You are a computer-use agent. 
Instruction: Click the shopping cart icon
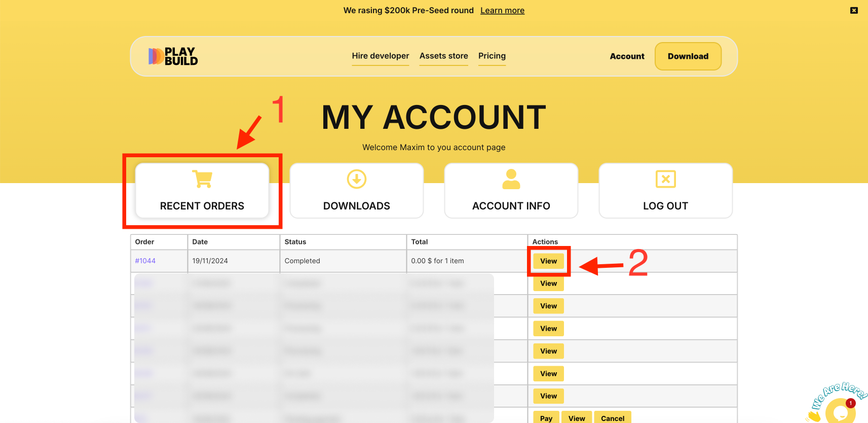[x=202, y=179]
